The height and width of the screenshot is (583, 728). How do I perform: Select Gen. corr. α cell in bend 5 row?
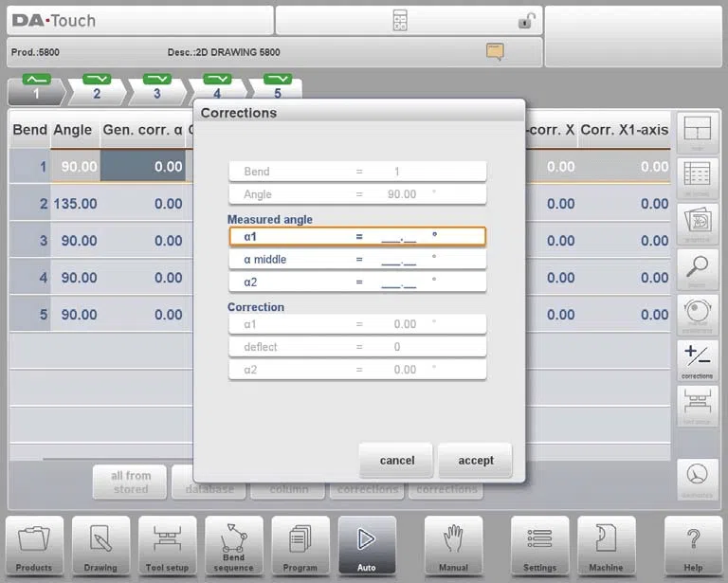coord(143,314)
